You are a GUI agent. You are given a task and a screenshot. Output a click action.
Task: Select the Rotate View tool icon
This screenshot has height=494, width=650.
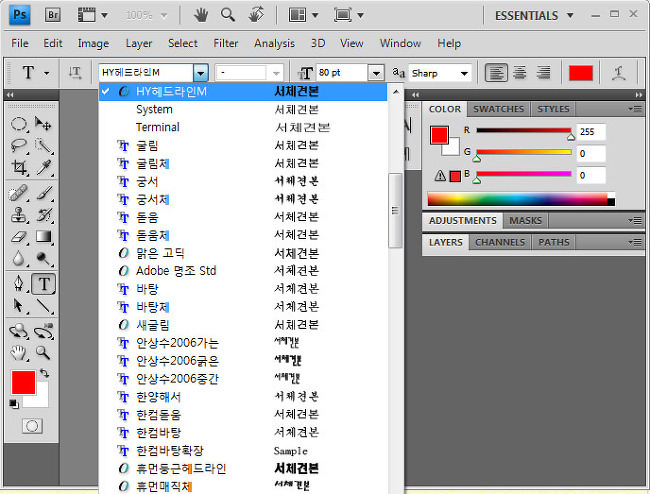click(x=256, y=15)
